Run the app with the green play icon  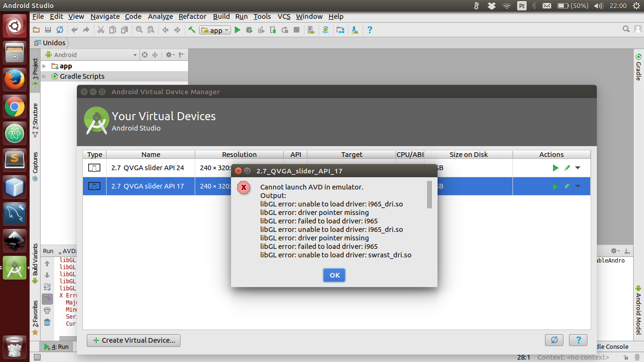click(238, 30)
